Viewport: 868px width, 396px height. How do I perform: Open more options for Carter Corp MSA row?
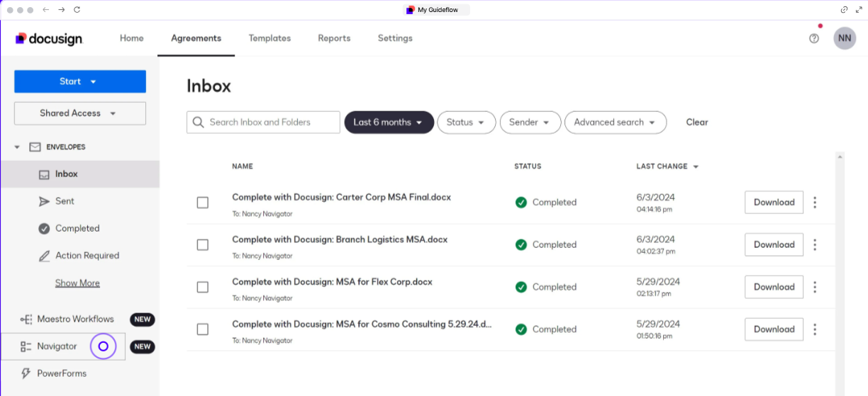coord(815,202)
